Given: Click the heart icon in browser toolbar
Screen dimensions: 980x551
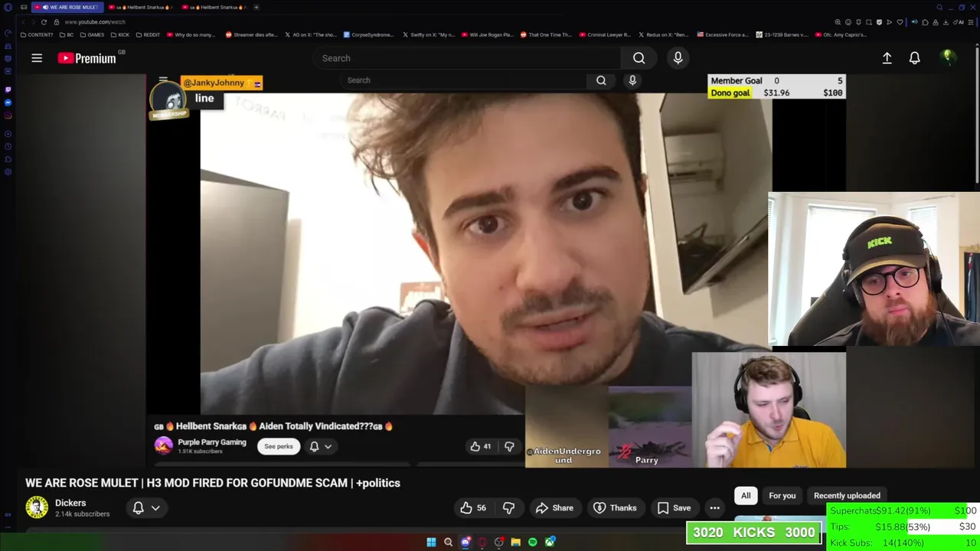Looking at the screenshot, I should [900, 22].
